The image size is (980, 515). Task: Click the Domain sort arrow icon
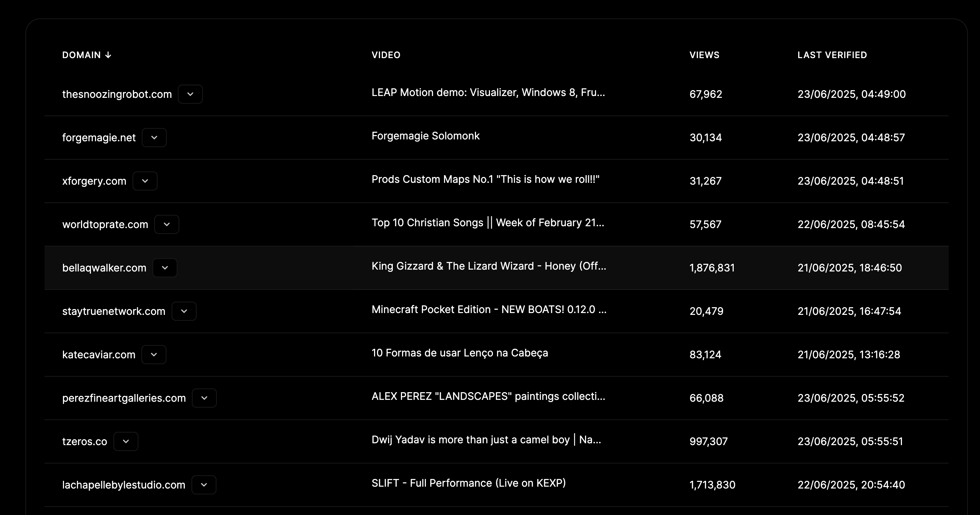click(109, 55)
